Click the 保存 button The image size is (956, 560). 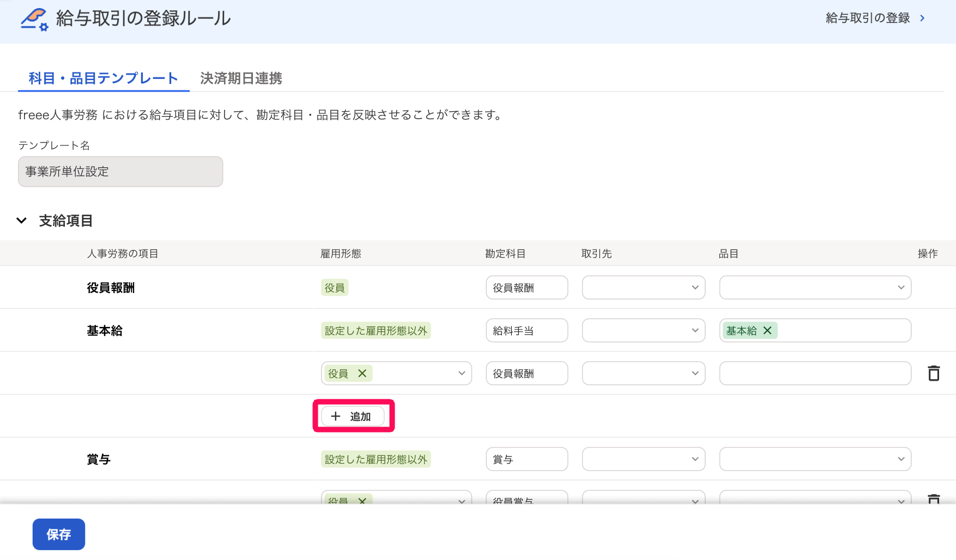pyautogui.click(x=59, y=534)
